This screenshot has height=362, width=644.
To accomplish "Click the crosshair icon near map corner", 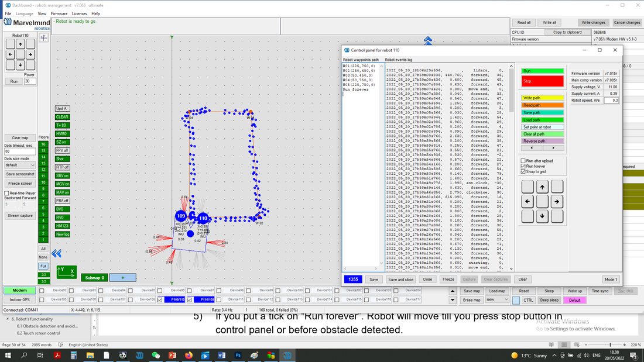I will point(43,38).
